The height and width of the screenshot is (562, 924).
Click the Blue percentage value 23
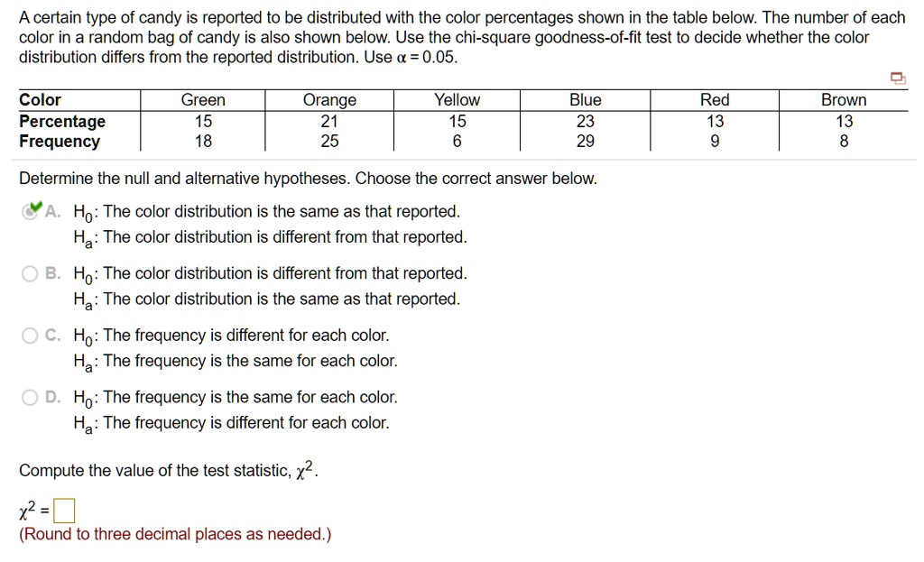pyautogui.click(x=585, y=121)
